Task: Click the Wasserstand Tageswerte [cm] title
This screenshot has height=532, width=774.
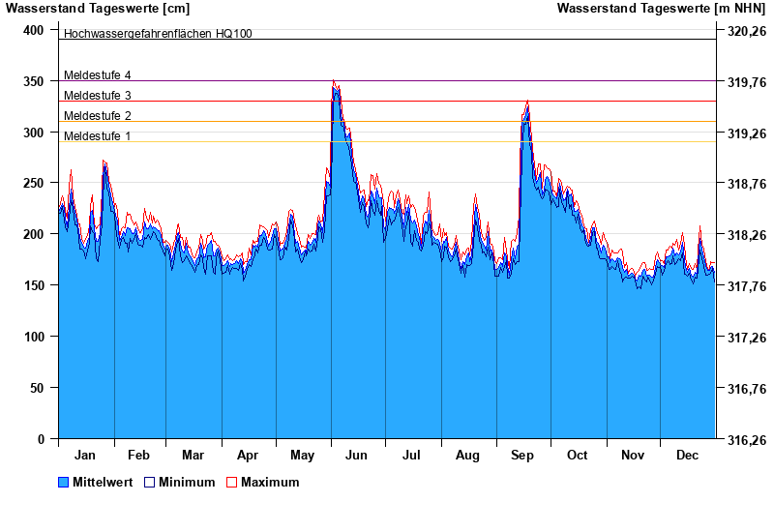Action: point(98,9)
